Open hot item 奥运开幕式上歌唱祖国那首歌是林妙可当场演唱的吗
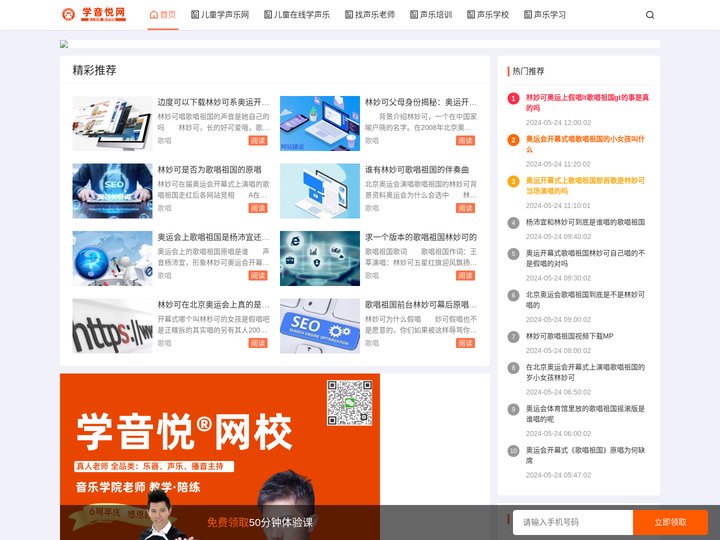This screenshot has width=720, height=540. [585, 186]
